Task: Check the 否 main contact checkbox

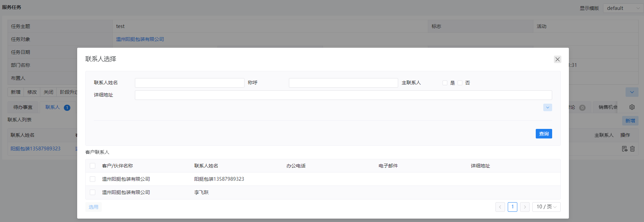Action: click(x=460, y=83)
